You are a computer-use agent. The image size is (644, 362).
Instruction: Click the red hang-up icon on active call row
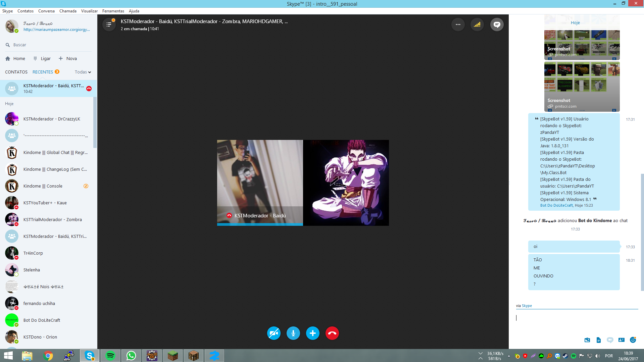pyautogui.click(x=89, y=89)
